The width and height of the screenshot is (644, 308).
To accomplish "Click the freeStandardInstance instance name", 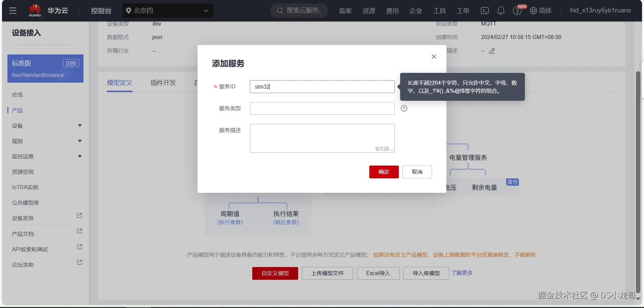I will pos(38,75).
